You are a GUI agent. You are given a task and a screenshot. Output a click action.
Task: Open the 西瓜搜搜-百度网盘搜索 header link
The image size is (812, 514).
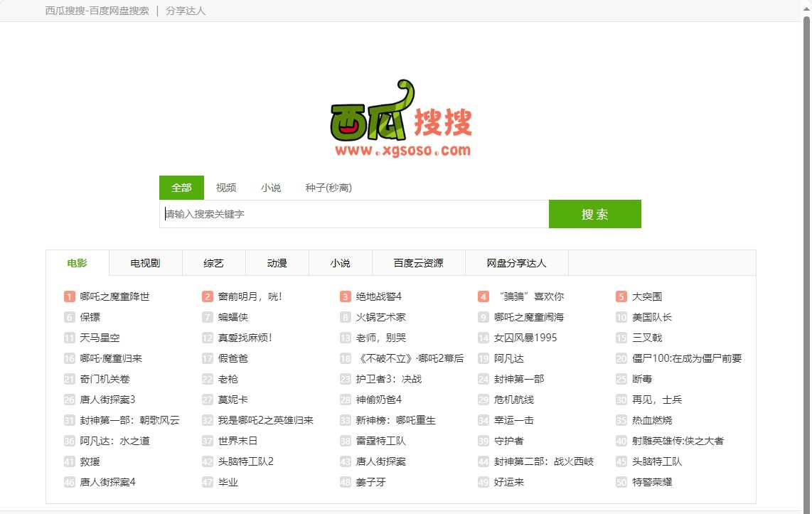[x=97, y=11]
